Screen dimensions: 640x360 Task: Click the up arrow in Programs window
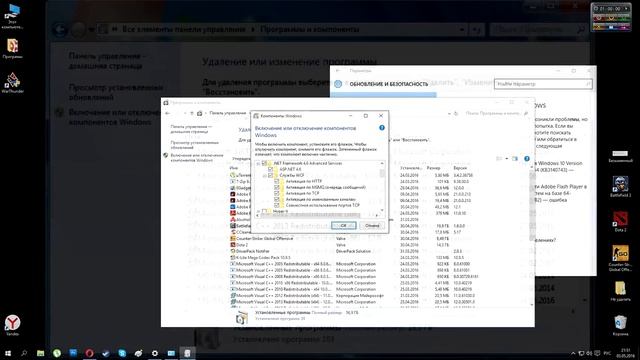(x=192, y=113)
